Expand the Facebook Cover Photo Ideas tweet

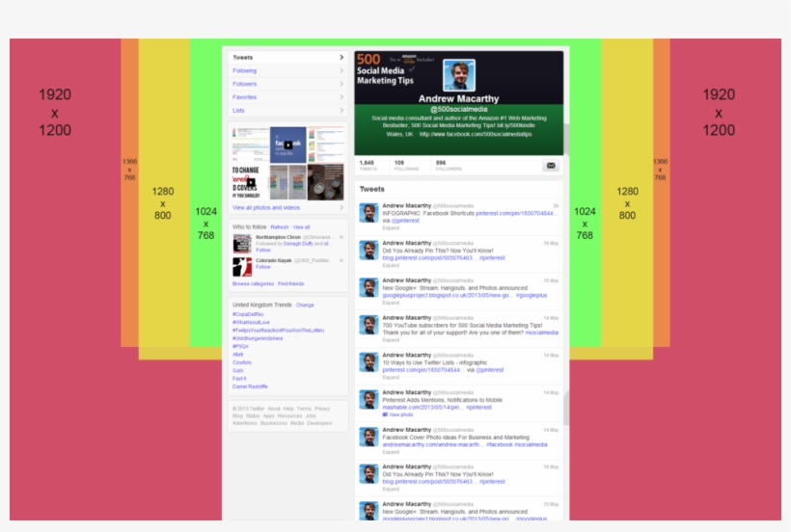pyautogui.click(x=391, y=452)
